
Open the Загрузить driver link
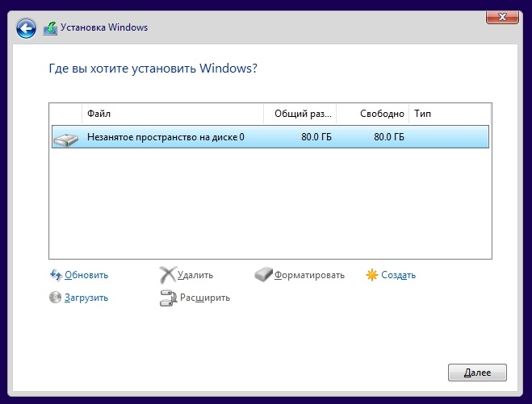point(86,298)
